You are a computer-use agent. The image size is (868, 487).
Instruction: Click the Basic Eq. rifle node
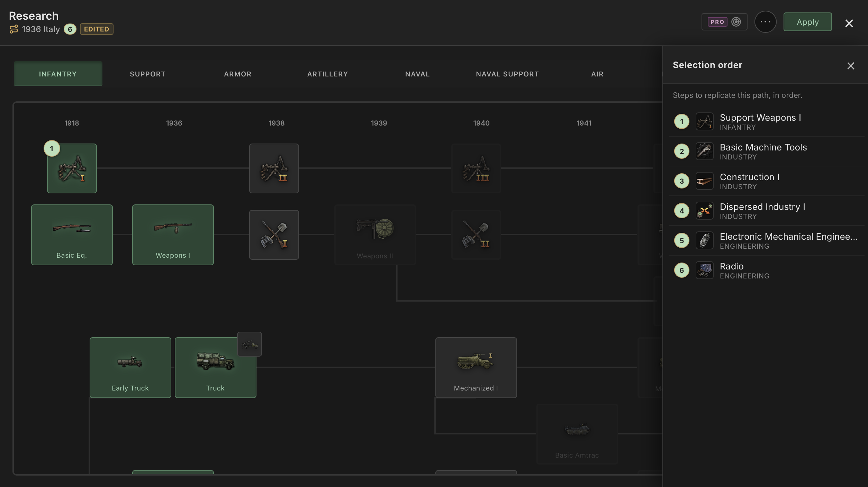(72, 235)
